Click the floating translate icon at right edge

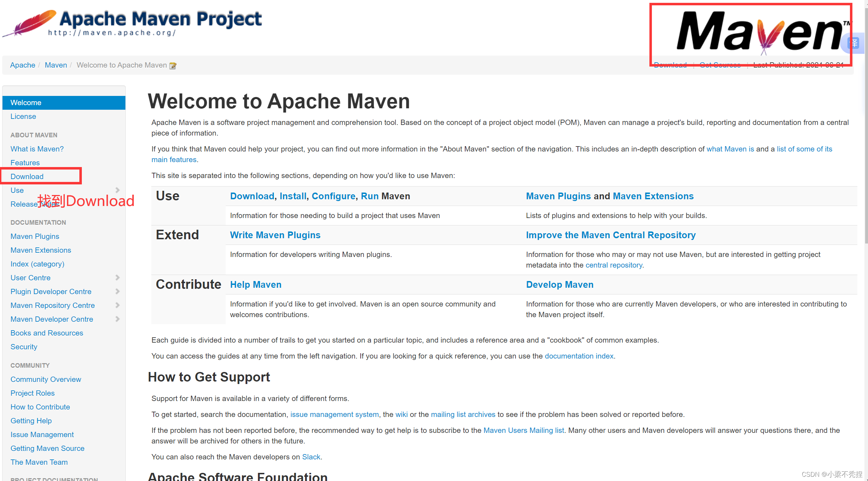854,43
